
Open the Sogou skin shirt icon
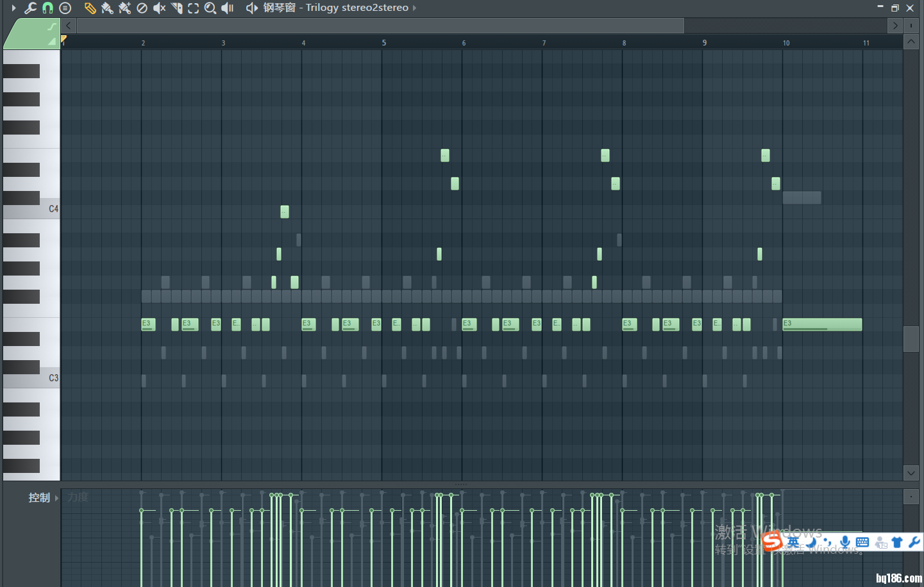pyautogui.click(x=897, y=542)
